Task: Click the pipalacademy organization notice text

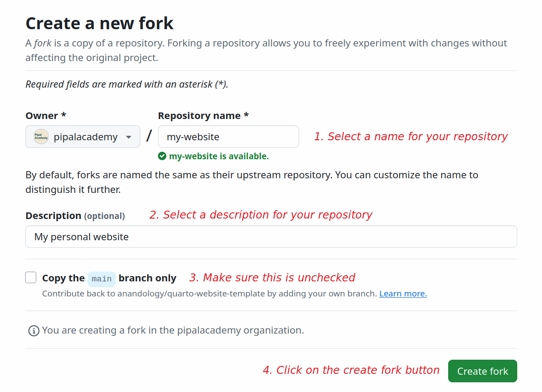Action: coord(173,331)
